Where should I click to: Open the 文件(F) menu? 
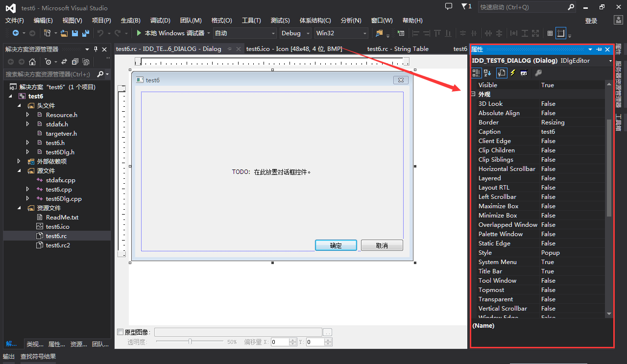(x=15, y=21)
